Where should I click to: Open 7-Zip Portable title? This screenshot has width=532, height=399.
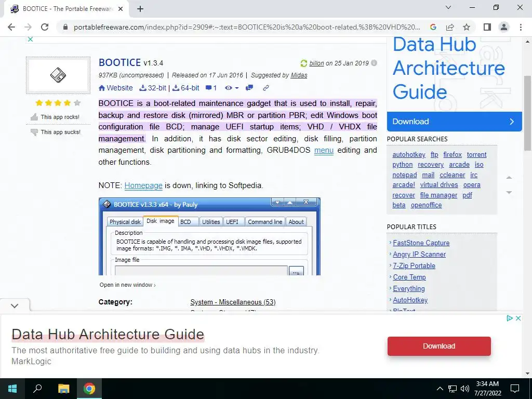click(414, 266)
